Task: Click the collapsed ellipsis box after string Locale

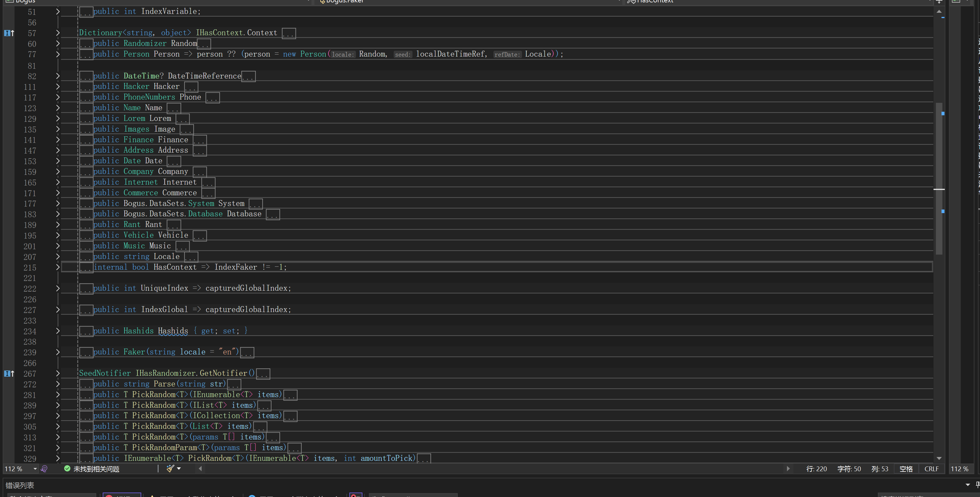Action: pos(191,257)
